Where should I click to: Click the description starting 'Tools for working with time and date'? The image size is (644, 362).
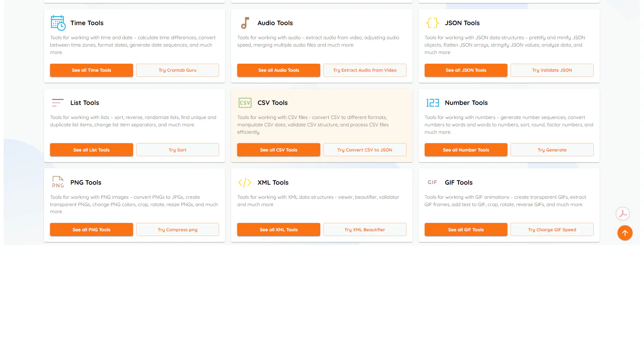coord(134,45)
